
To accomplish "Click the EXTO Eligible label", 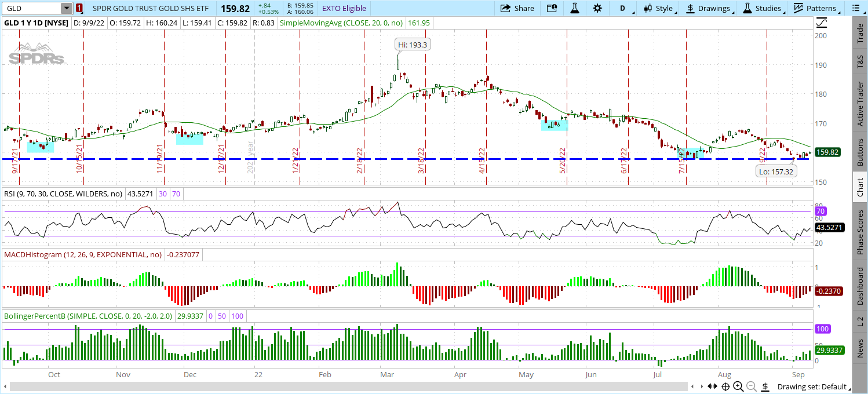I will click(x=344, y=8).
